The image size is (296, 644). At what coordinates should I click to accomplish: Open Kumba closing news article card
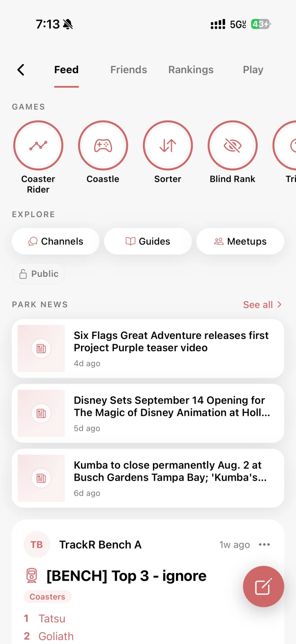(x=148, y=478)
